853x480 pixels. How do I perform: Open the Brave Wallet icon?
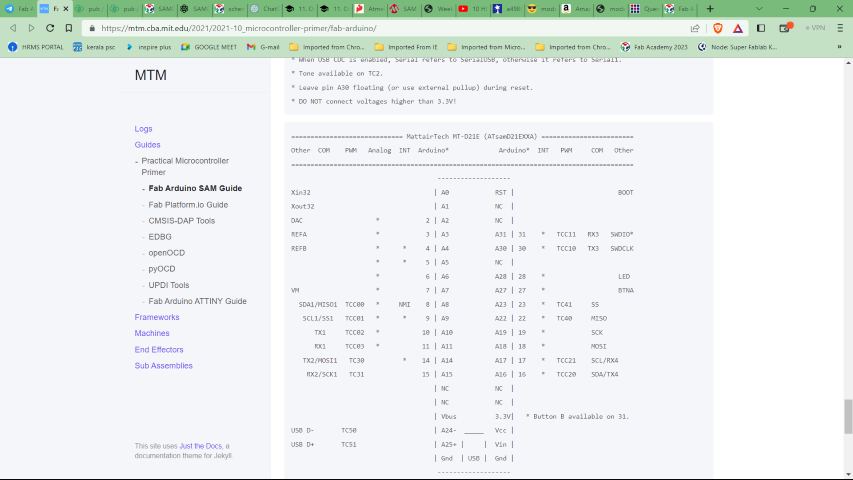coord(784,28)
